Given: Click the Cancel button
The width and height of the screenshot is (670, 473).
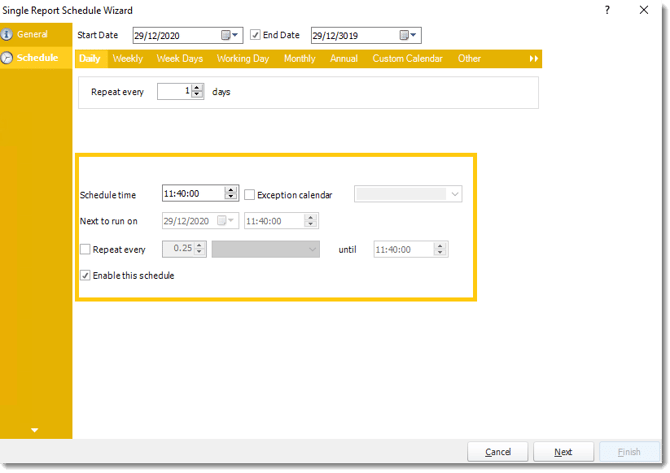Looking at the screenshot, I should click(x=498, y=452).
